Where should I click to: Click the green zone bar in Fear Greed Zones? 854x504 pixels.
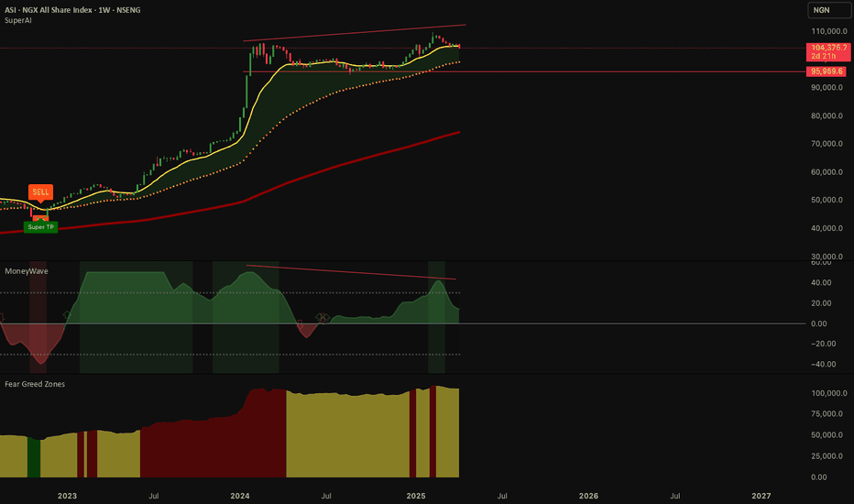pos(34,457)
